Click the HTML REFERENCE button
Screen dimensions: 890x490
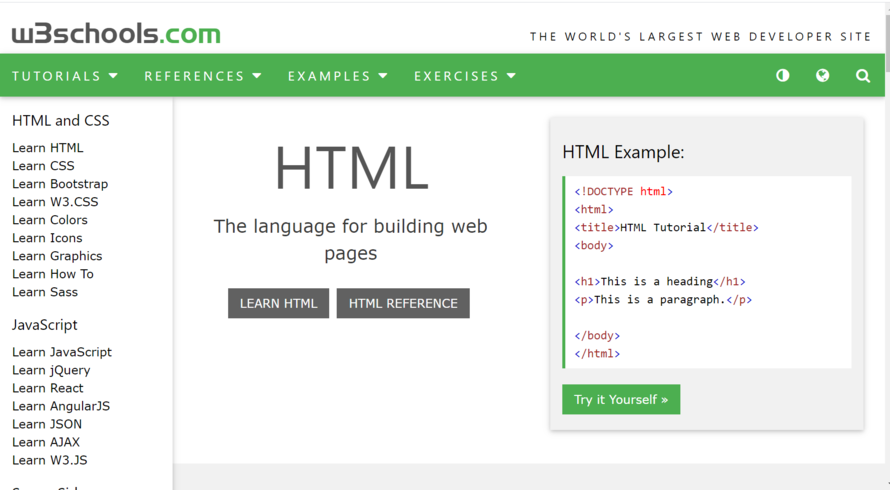coord(403,303)
